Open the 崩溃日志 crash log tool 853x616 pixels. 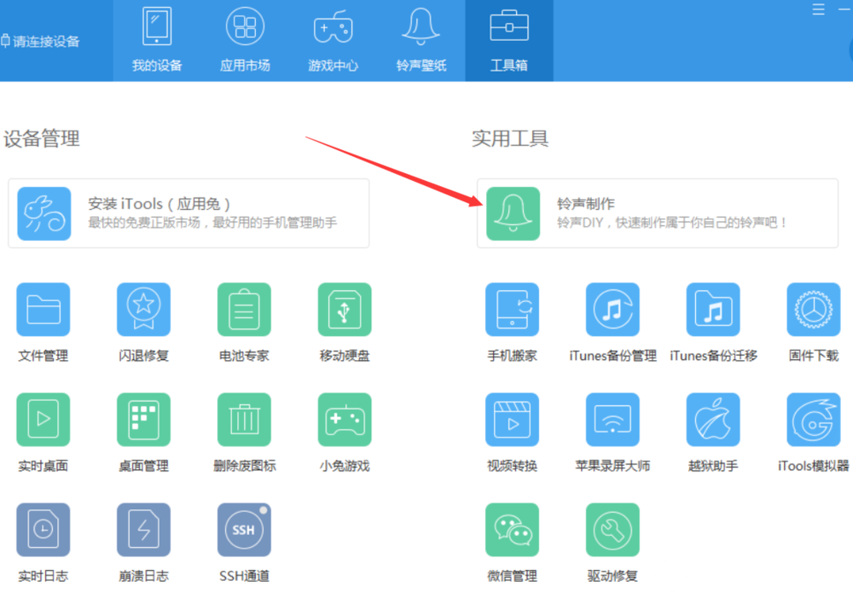pyautogui.click(x=143, y=541)
